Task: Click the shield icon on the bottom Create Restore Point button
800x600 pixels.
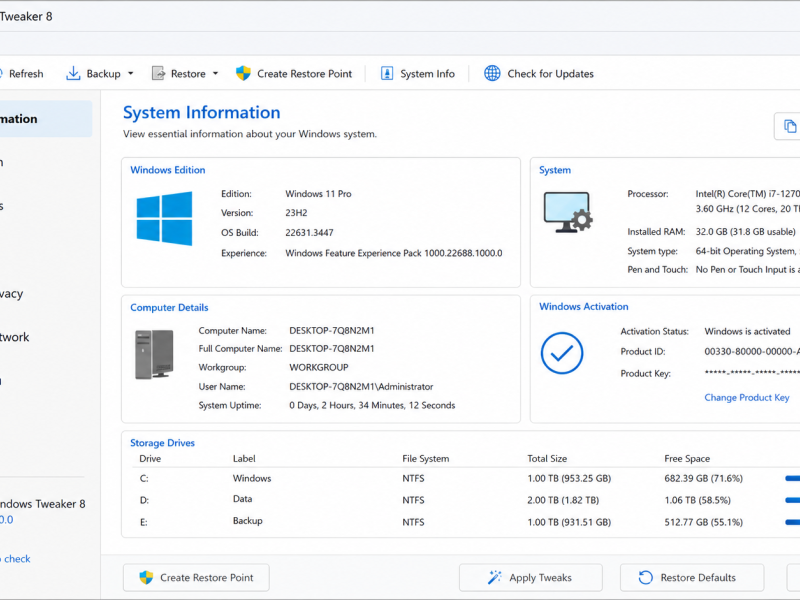Action: (x=146, y=578)
